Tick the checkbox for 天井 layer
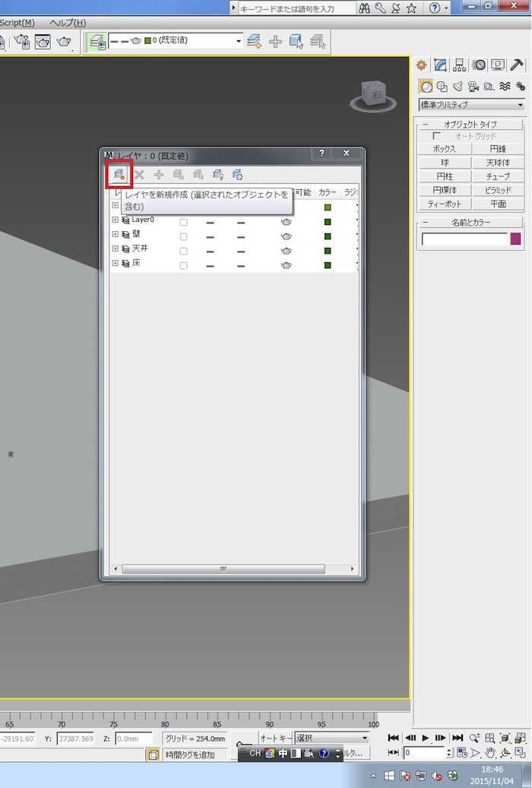The height and width of the screenshot is (788, 532). click(x=183, y=250)
